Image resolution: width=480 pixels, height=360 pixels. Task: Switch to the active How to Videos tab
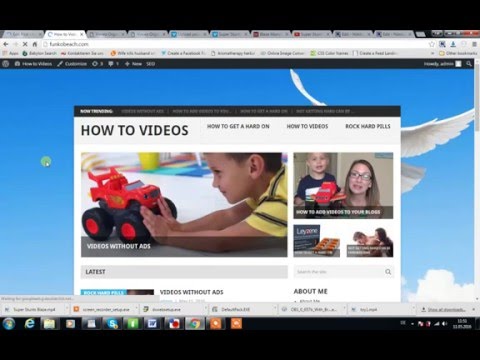pyautogui.click(x=65, y=34)
